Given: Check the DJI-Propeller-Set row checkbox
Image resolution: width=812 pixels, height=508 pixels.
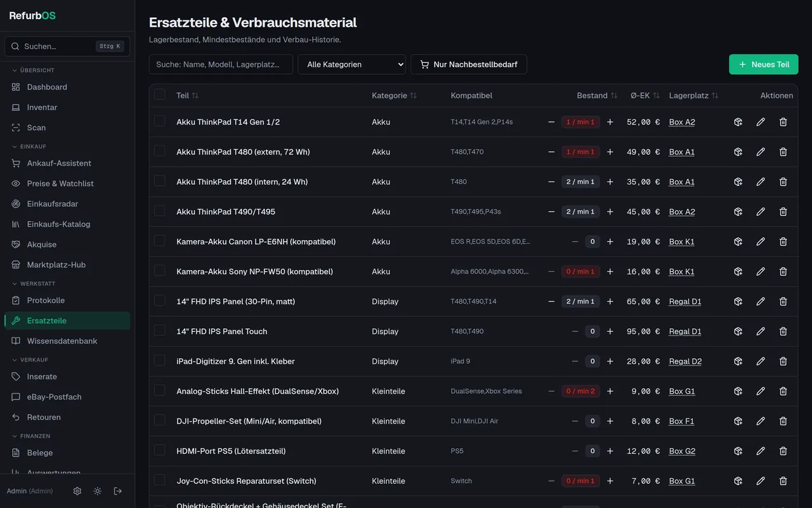Looking at the screenshot, I should 160,420.
